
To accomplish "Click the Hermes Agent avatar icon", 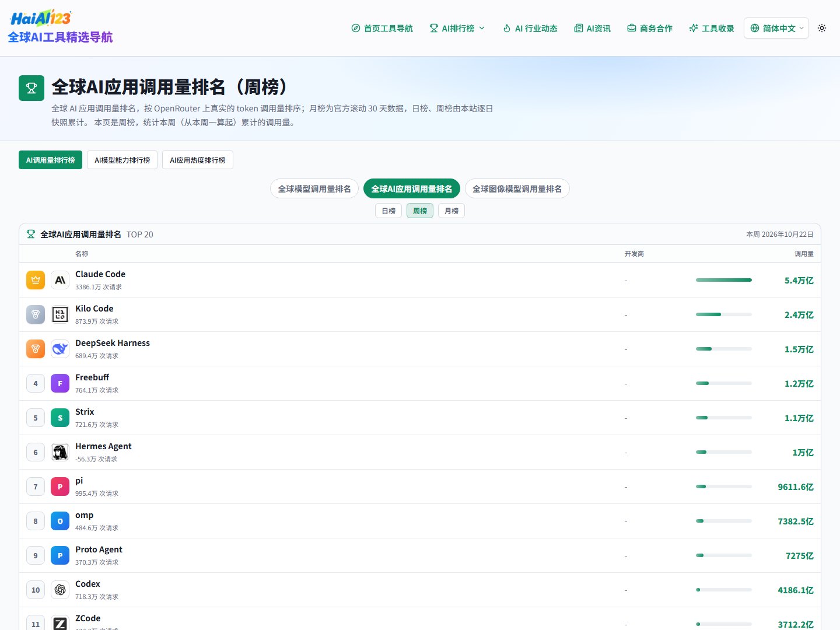I will click(60, 452).
